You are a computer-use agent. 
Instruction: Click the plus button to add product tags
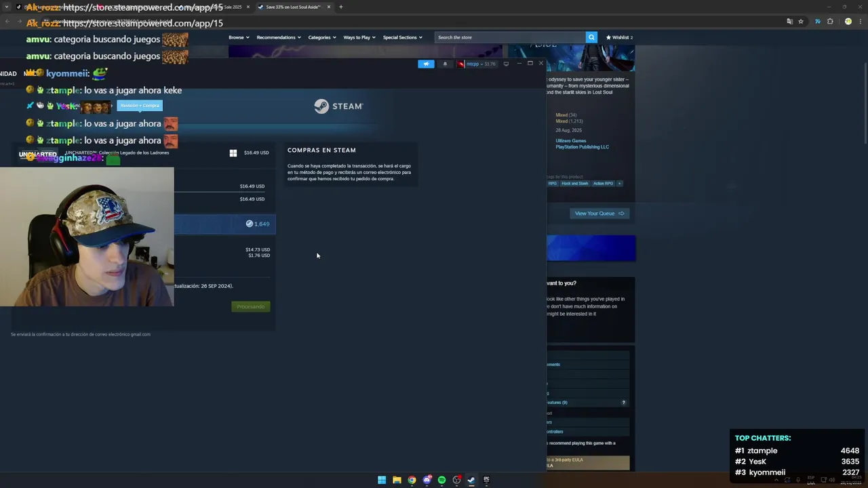tap(619, 183)
